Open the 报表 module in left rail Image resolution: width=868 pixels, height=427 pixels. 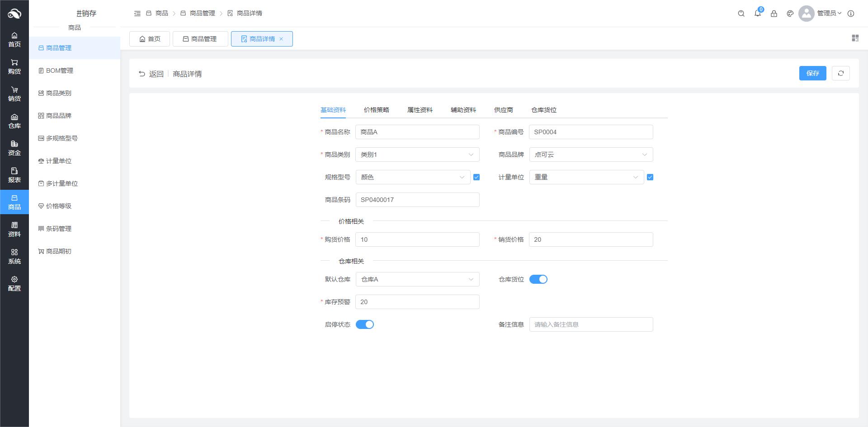click(x=14, y=175)
